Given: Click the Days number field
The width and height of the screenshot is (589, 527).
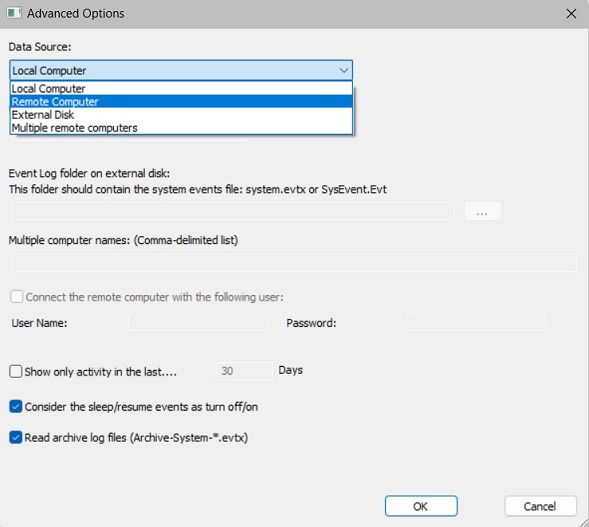Looking at the screenshot, I should [x=245, y=371].
